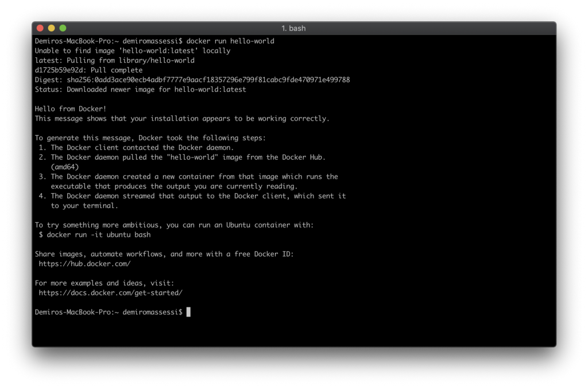588x389 pixels.
Task: Open the https://docs.docker.com/get-started/ URL
Action: click(x=111, y=293)
